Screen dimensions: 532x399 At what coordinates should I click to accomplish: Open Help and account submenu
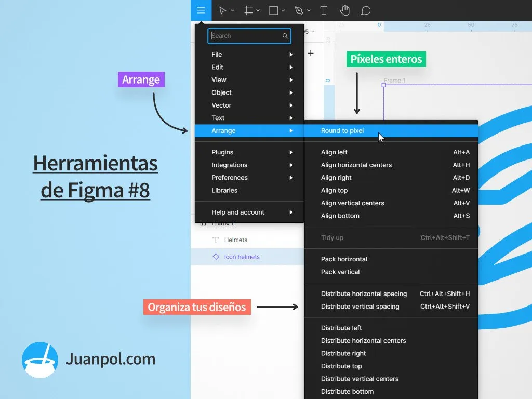tap(249, 212)
